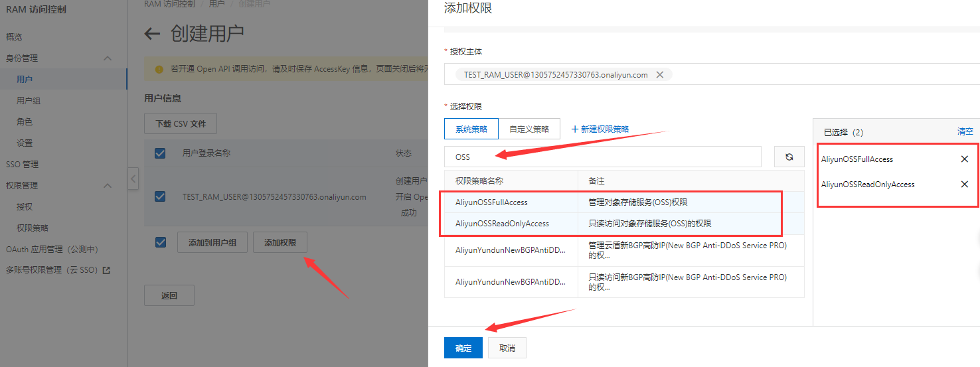This screenshot has width=980, height=367.
Task: Select policy 管理云盾新BGP高防IP
Action: pyautogui.click(x=624, y=250)
